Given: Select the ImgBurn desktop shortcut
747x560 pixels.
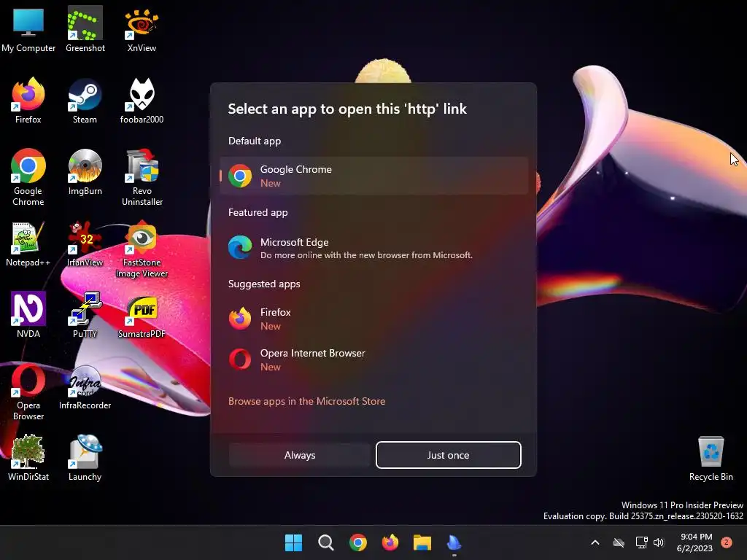Looking at the screenshot, I should (85, 172).
